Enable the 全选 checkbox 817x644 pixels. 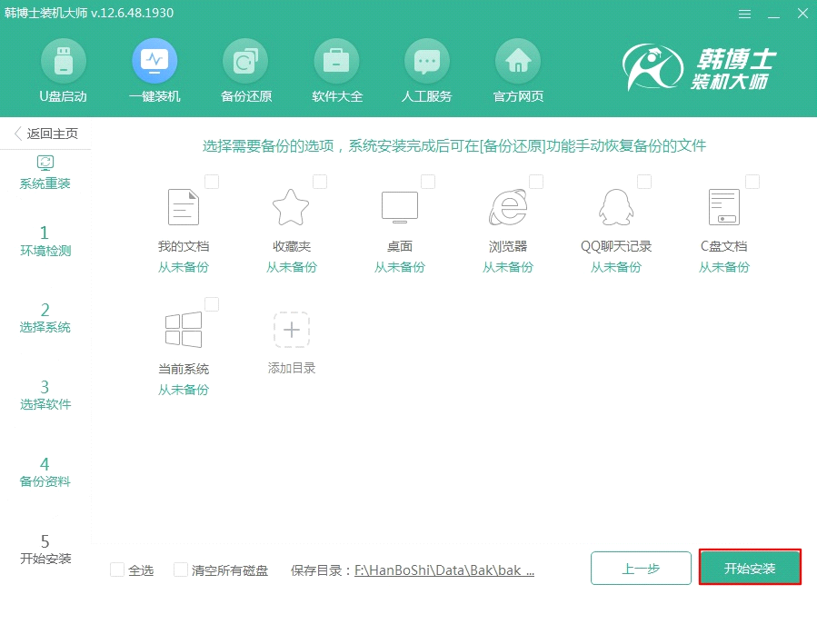[116, 570]
